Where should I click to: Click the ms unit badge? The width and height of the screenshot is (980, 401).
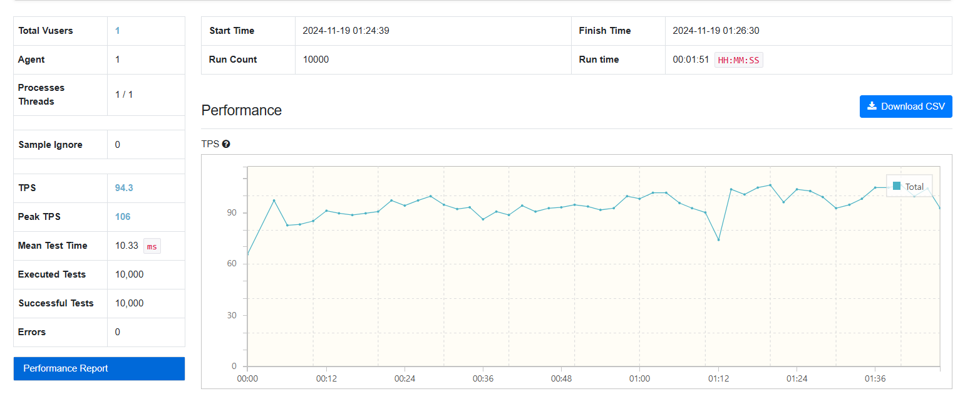[x=152, y=246]
